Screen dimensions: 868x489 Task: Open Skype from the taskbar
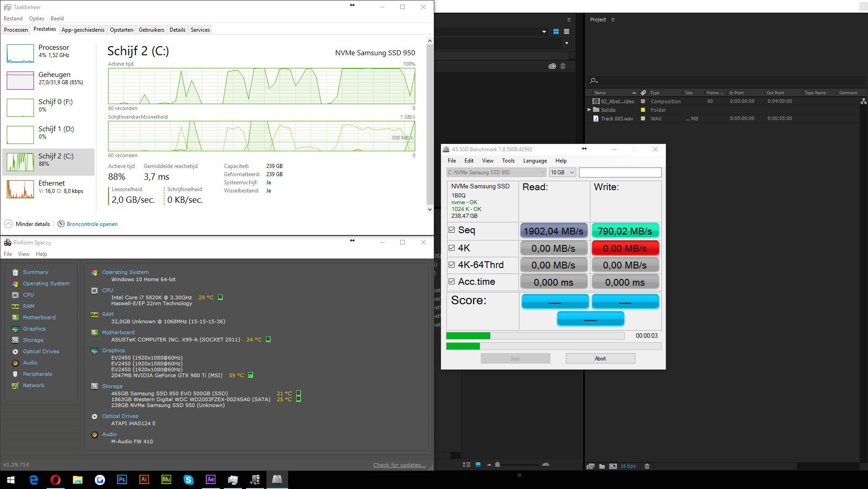188,479
